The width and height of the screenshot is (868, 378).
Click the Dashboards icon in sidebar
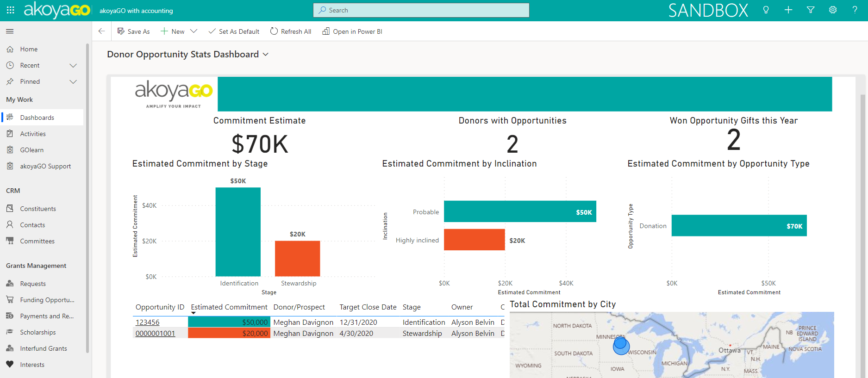10,118
